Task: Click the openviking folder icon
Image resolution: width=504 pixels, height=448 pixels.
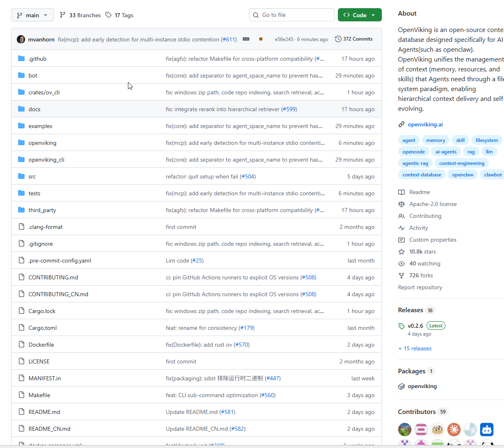Action: click(21, 143)
